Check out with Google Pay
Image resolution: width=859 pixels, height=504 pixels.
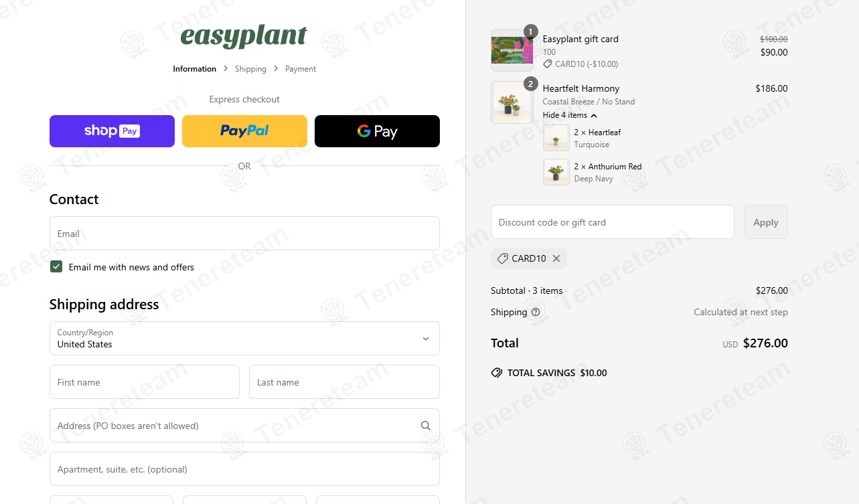[377, 131]
